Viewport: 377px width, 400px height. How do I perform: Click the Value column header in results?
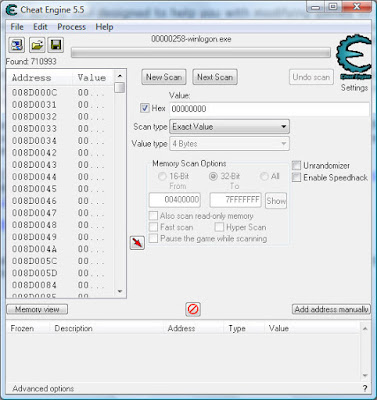(93, 78)
